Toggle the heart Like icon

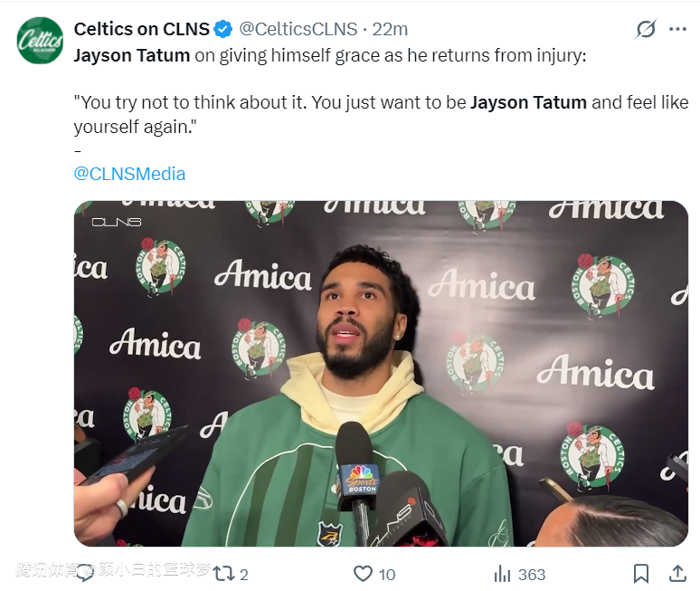363,574
